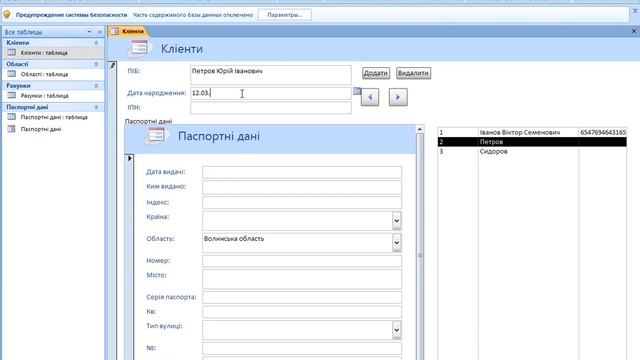Click the 6547694643165 value in the list
This screenshot has height=360, width=640.
pos(603,132)
